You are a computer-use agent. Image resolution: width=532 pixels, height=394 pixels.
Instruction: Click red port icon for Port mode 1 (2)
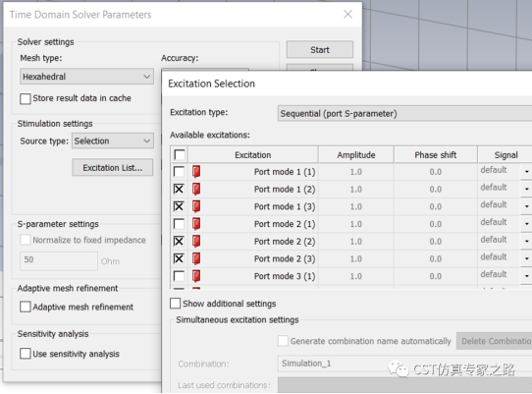(x=196, y=189)
